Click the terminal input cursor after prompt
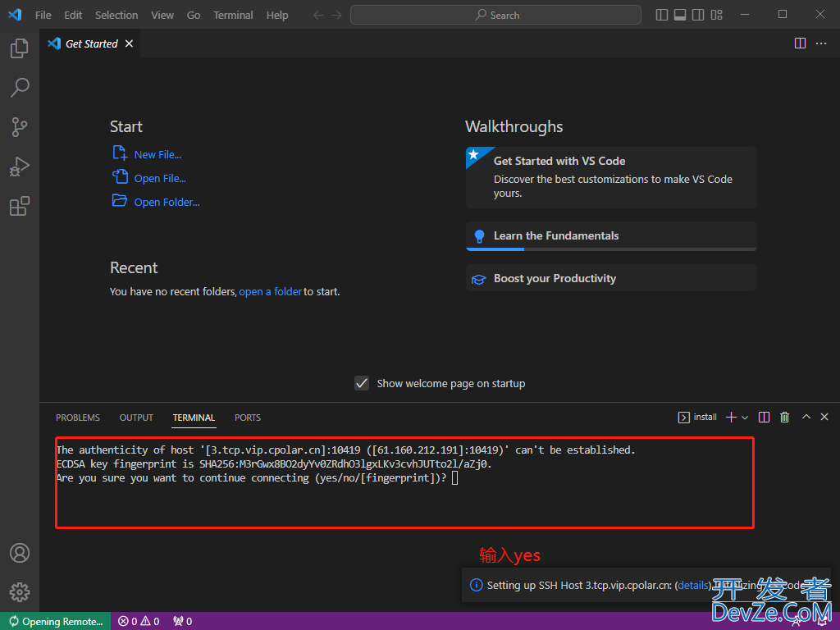This screenshot has width=840, height=630. point(454,478)
